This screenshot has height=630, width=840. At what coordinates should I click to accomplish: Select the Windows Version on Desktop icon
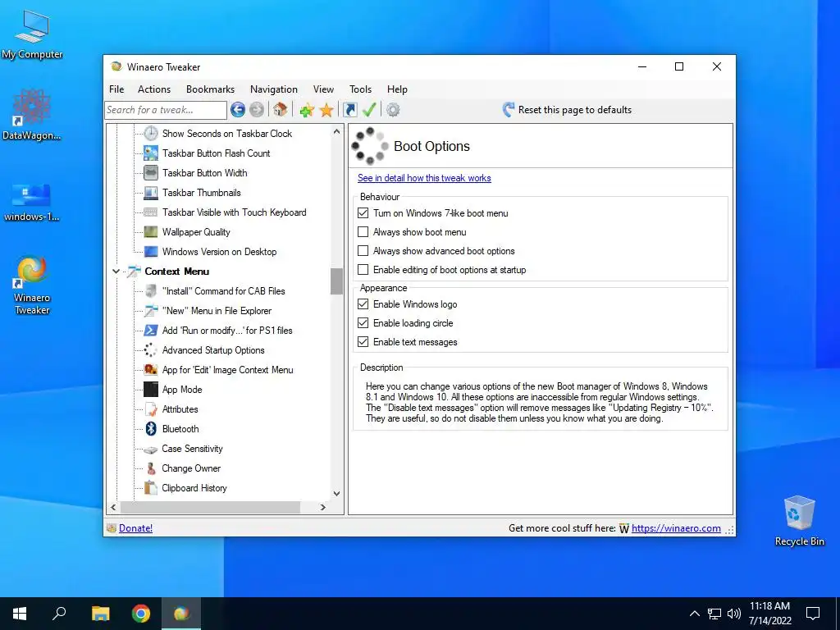point(151,252)
